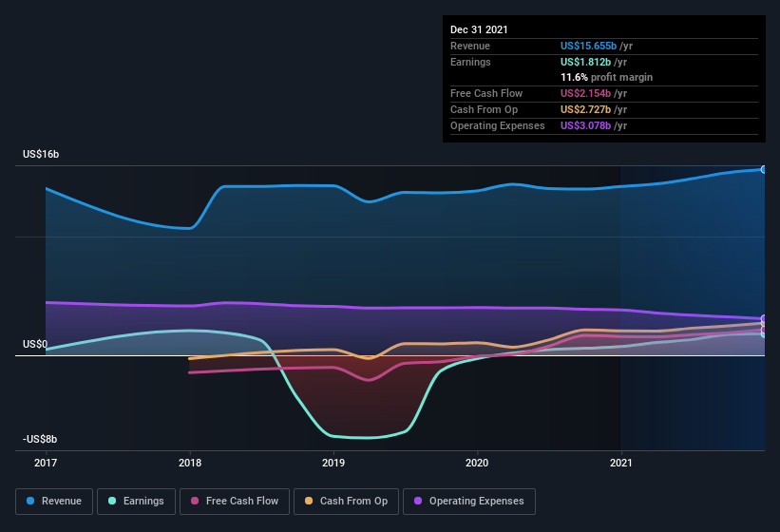Click the 2017 x-axis label

(46, 463)
